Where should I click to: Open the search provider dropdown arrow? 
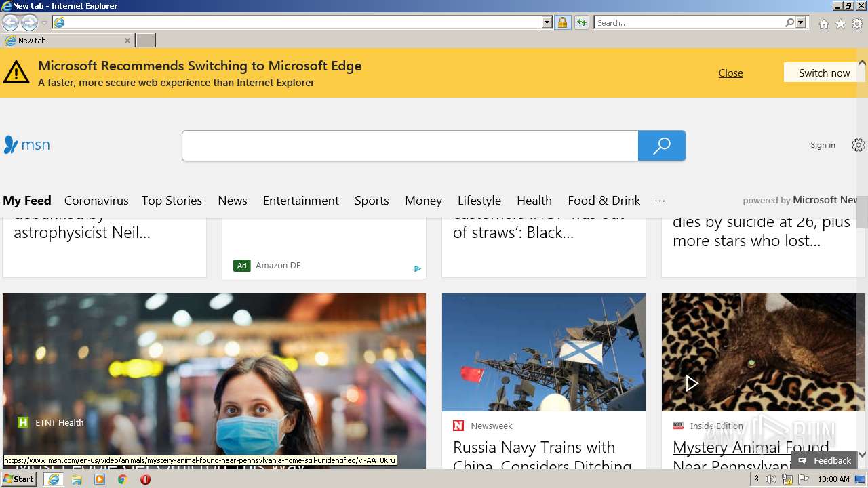(801, 22)
